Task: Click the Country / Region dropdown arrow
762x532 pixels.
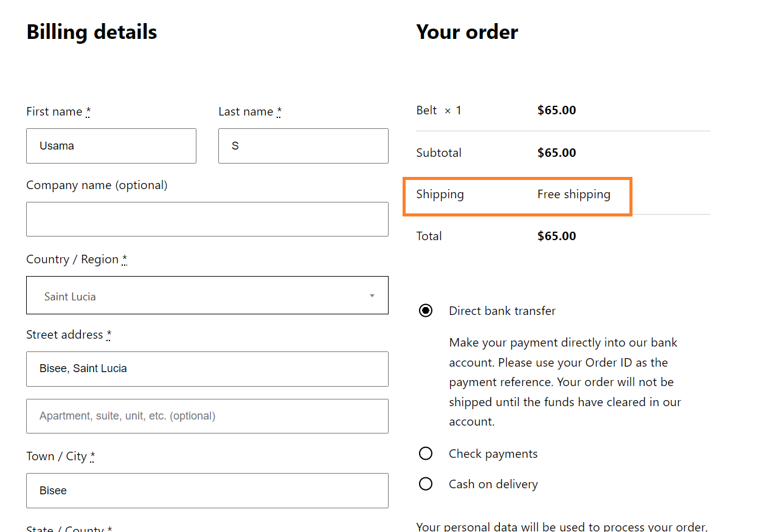Action: pos(372,296)
